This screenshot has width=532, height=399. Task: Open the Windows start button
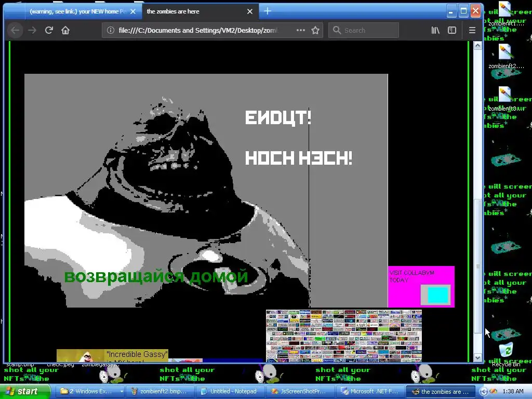tap(25, 391)
